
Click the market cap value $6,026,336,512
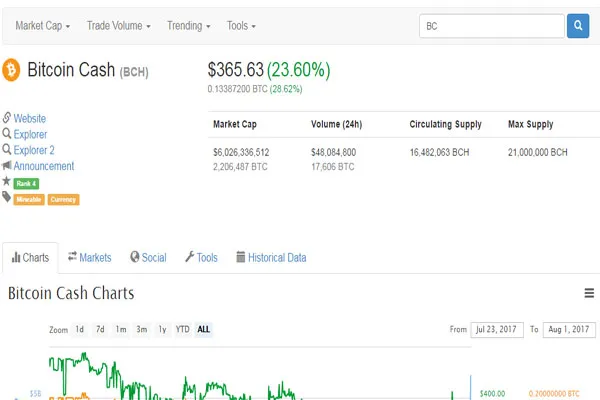(x=241, y=152)
